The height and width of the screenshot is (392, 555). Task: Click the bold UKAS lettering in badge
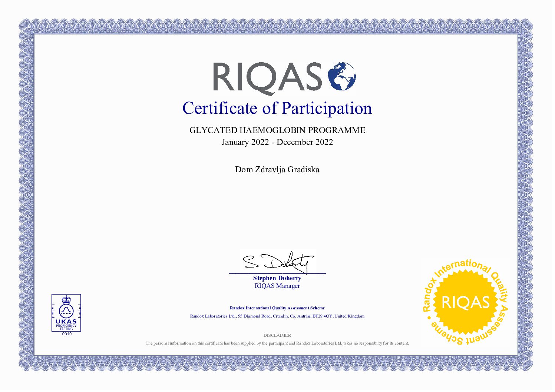tap(66, 321)
